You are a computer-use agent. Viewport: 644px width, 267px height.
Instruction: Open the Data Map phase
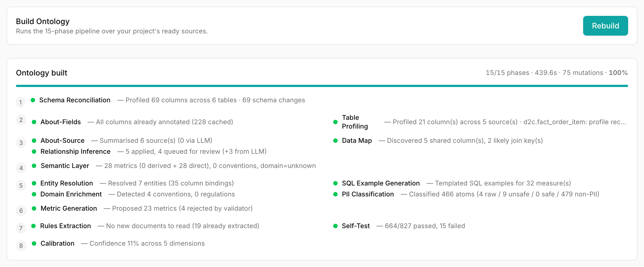click(357, 141)
